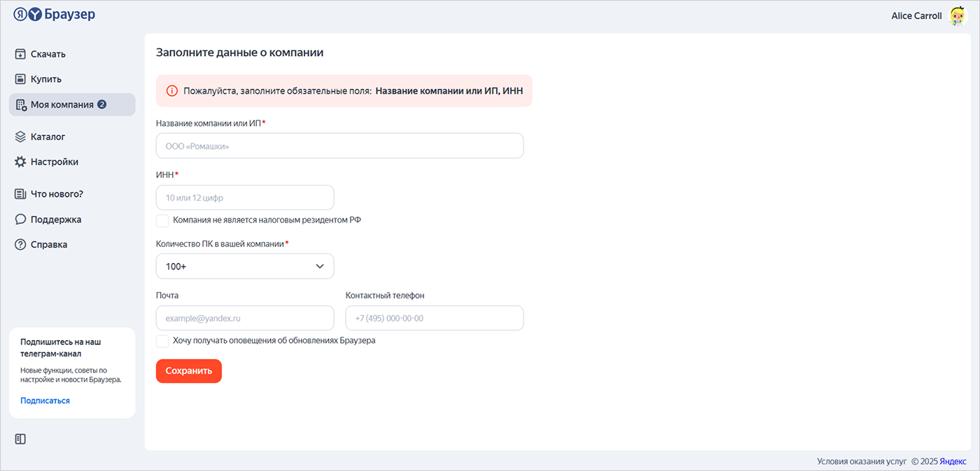The image size is (980, 471).
Task: Open the Что нового? menu item
Action: pos(56,194)
